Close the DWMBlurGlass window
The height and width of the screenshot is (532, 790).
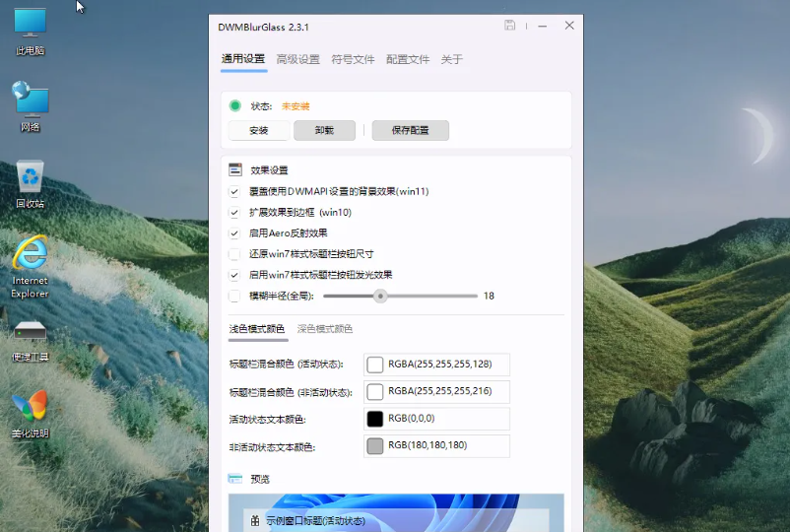click(x=569, y=26)
